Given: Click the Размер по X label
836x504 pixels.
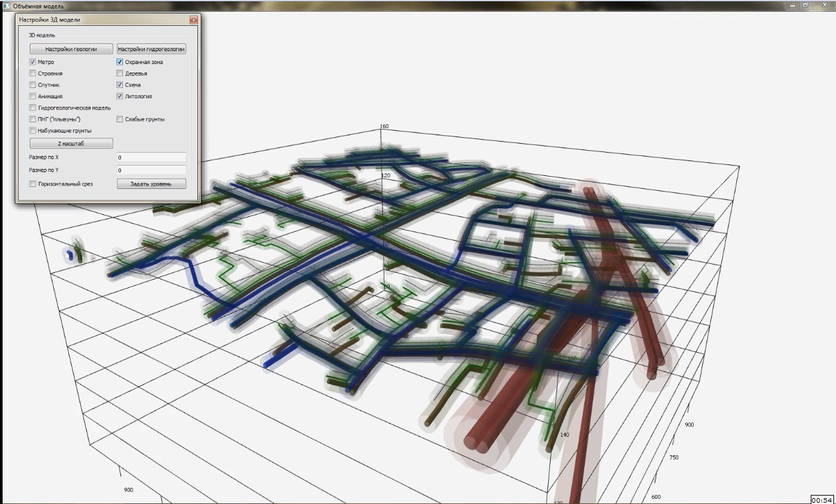Looking at the screenshot, I should click(x=44, y=157).
